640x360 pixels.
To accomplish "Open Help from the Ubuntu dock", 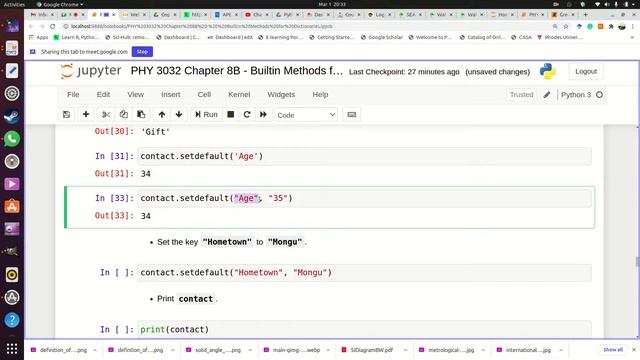I will (12, 320).
